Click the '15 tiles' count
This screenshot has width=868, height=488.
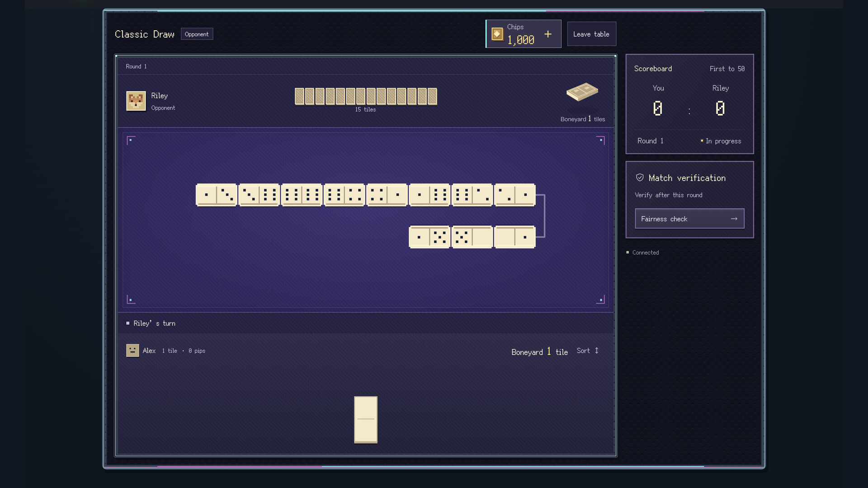click(365, 109)
